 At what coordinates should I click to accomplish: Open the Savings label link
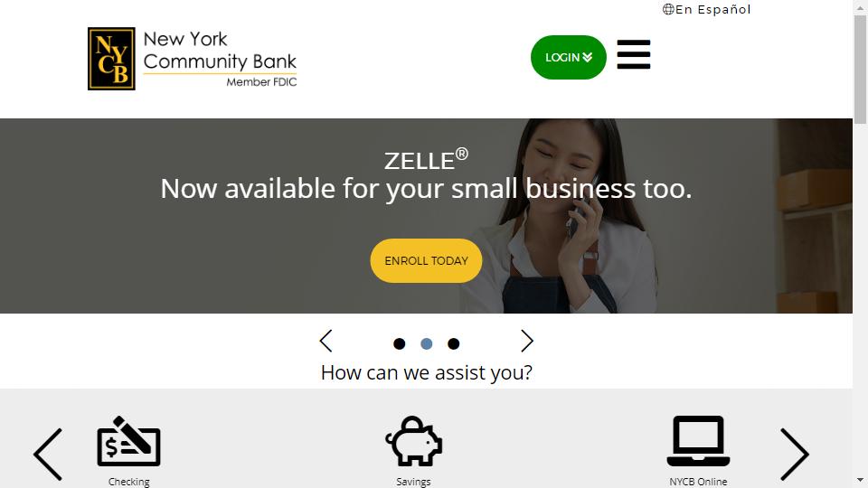tap(413, 482)
